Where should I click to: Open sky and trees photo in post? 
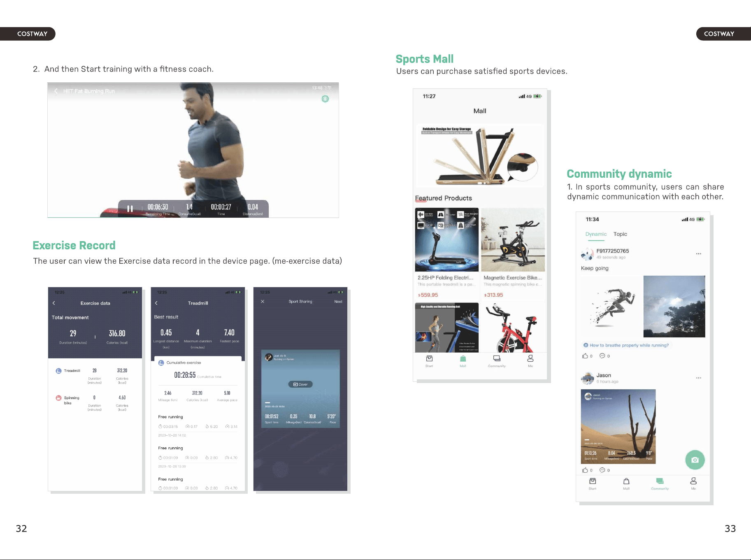click(x=674, y=307)
